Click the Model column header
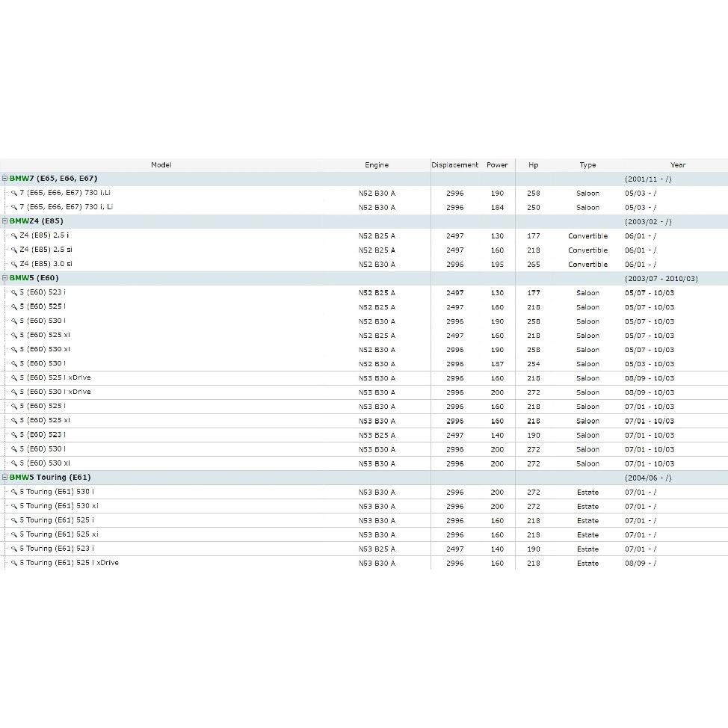 tap(161, 165)
